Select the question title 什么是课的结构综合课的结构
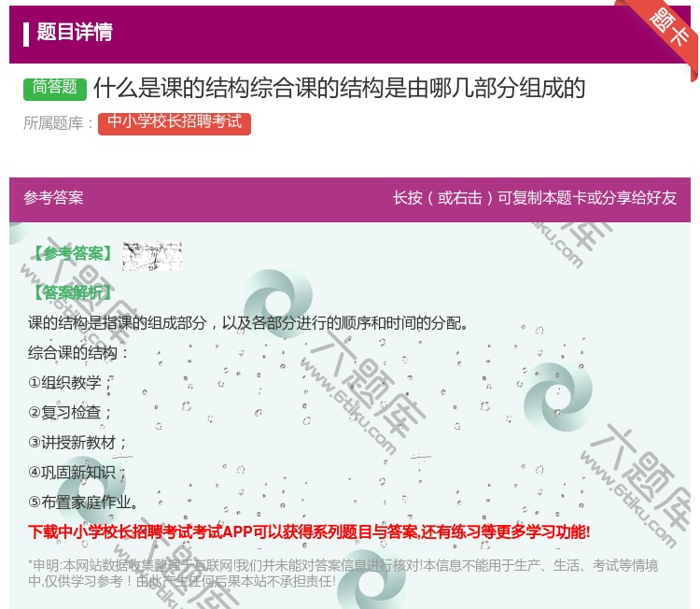This screenshot has height=609, width=700. (339, 88)
